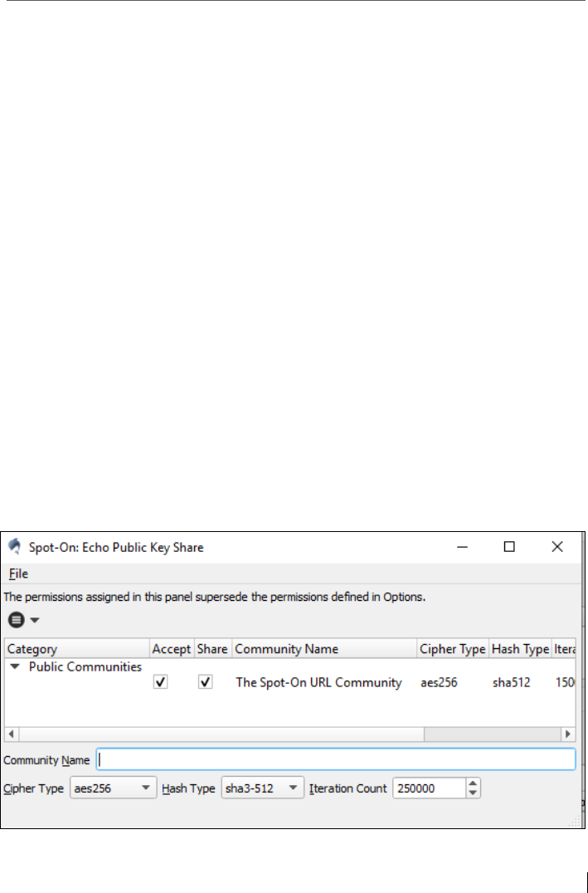This screenshot has height=893, width=588.
Task: Click the horizontal scrollbar right arrow
Action: click(567, 734)
